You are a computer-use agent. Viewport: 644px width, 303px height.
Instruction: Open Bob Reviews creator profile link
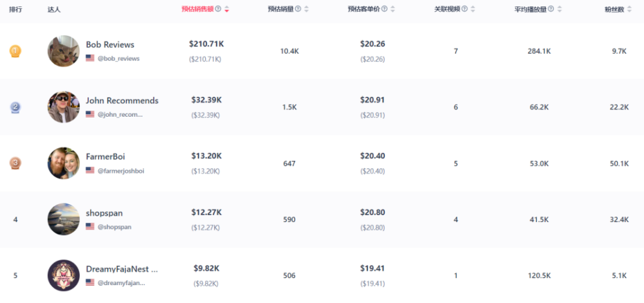click(x=110, y=44)
